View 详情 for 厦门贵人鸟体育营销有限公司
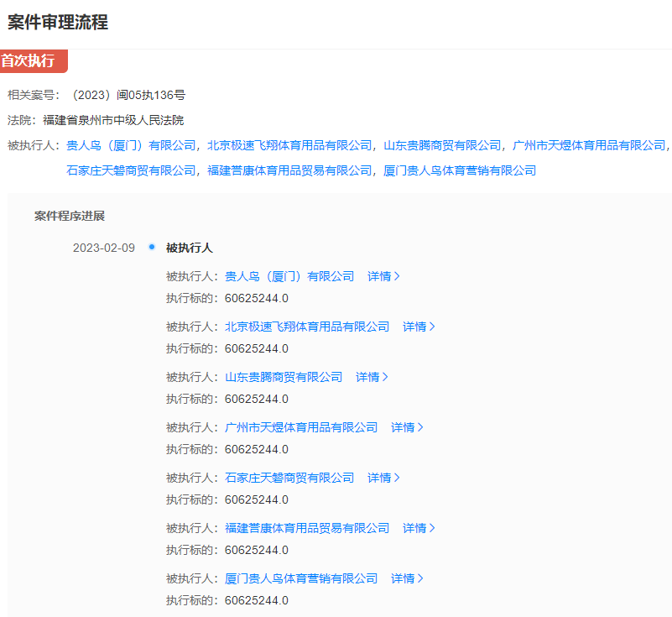The width and height of the screenshot is (672, 617). click(407, 578)
